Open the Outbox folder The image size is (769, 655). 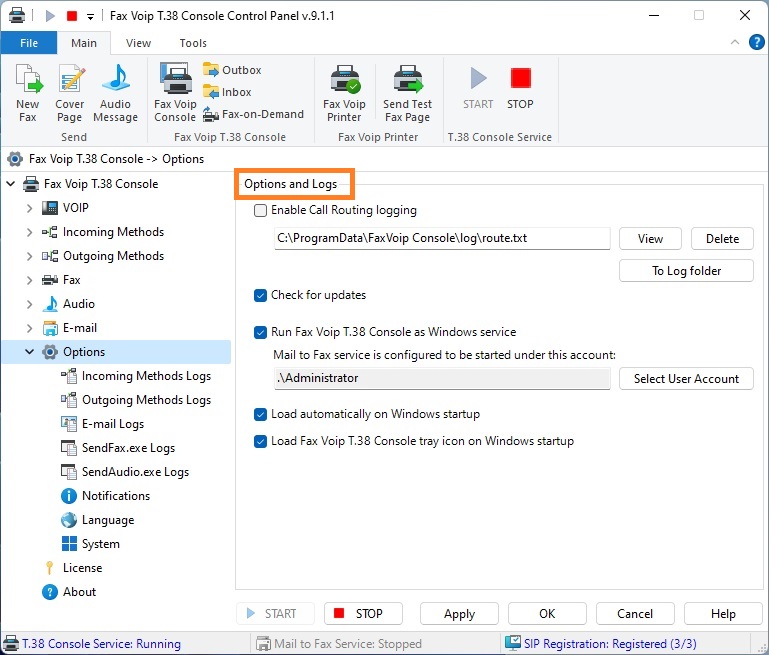point(232,70)
